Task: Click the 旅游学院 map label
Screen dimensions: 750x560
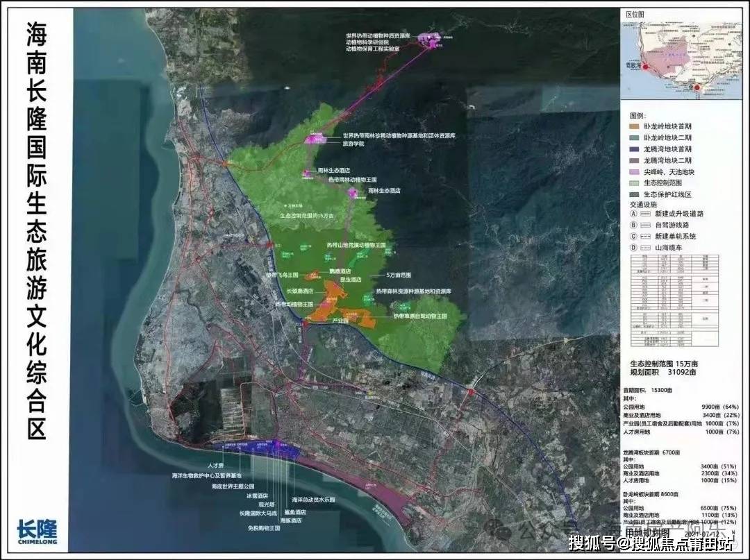Action: pos(353,144)
